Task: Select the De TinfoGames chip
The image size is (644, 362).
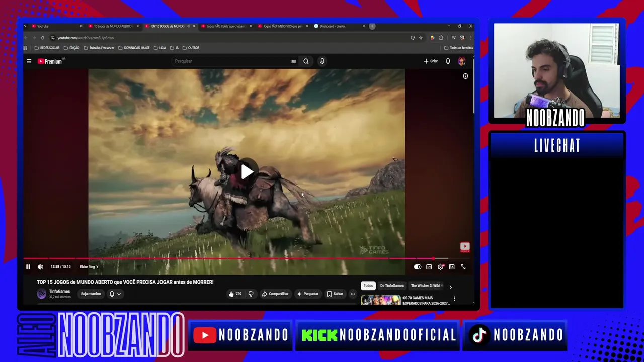Action: [392, 286]
